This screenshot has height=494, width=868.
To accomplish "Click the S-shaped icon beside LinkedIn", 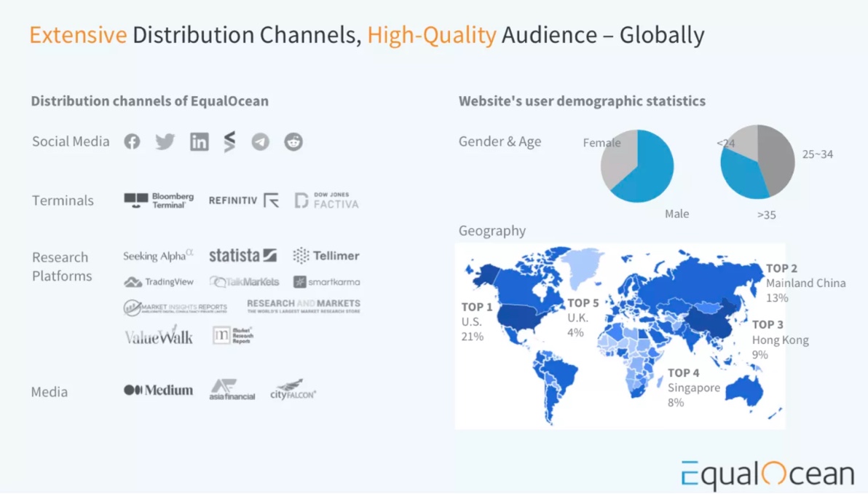I will tap(229, 141).
